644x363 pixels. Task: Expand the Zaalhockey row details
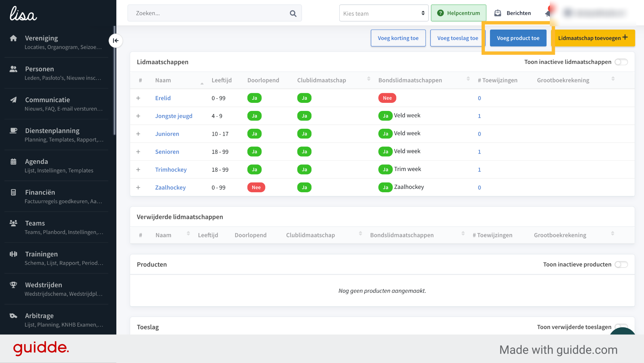pyautogui.click(x=138, y=188)
